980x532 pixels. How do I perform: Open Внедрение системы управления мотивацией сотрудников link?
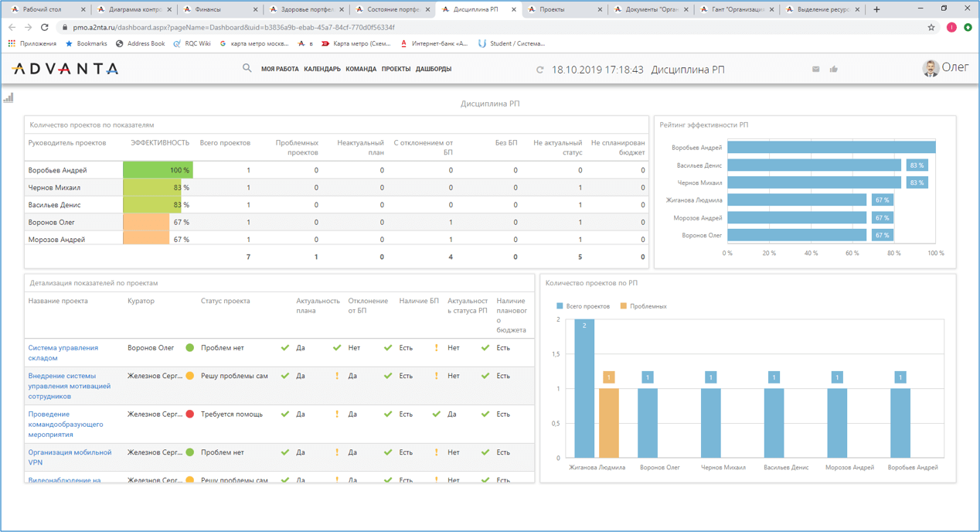(x=70, y=386)
